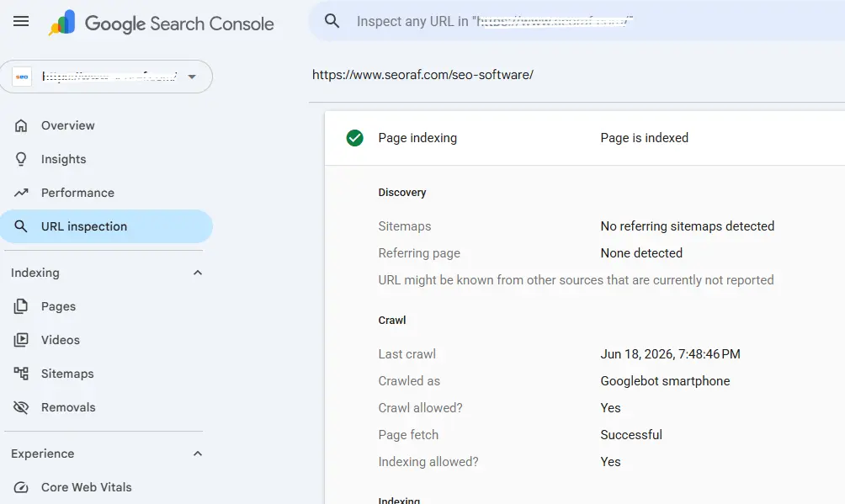Click the URL might be known note
The image size is (845, 504).
pyautogui.click(x=576, y=280)
